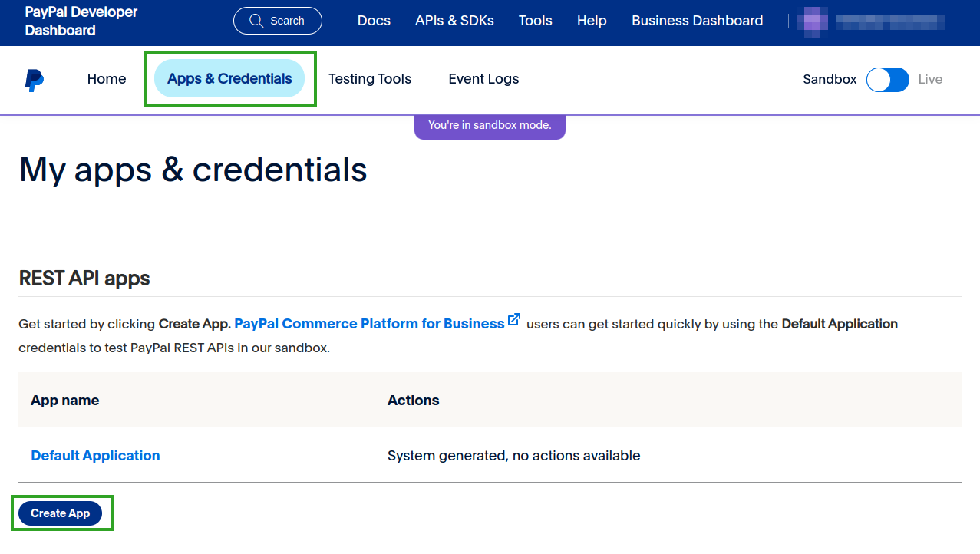Click the external link icon after Platform for Business

click(x=514, y=320)
